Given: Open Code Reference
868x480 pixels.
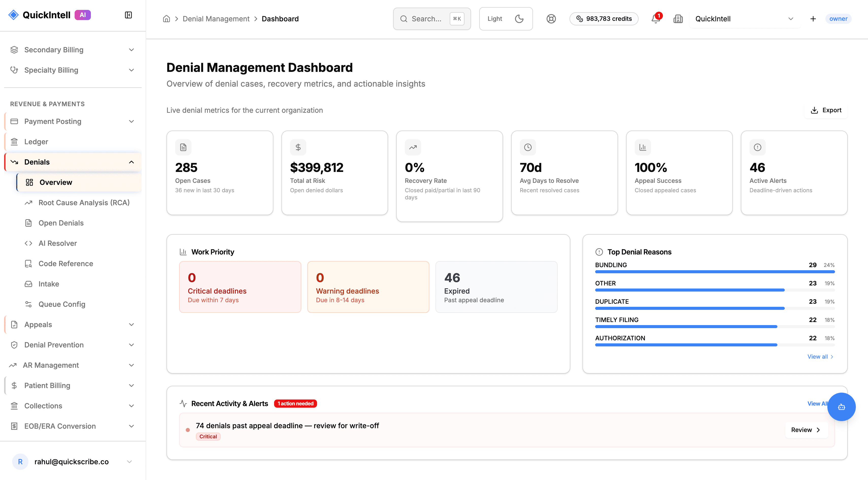Looking at the screenshot, I should pyautogui.click(x=79, y=264).
